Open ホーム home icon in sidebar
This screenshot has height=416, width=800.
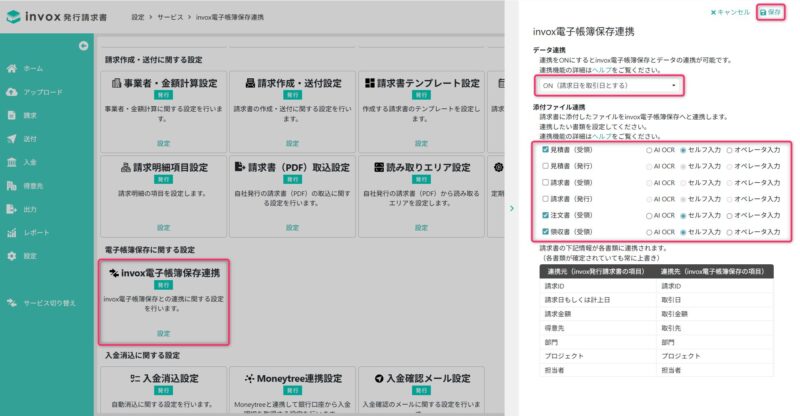tap(12, 68)
